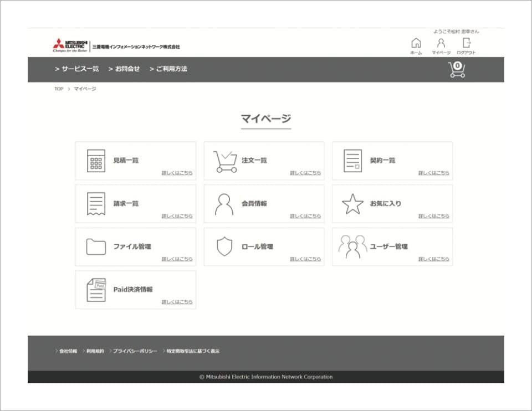Click the Paid document icon
Image resolution: width=532 pixels, height=411 pixels.
tap(96, 290)
